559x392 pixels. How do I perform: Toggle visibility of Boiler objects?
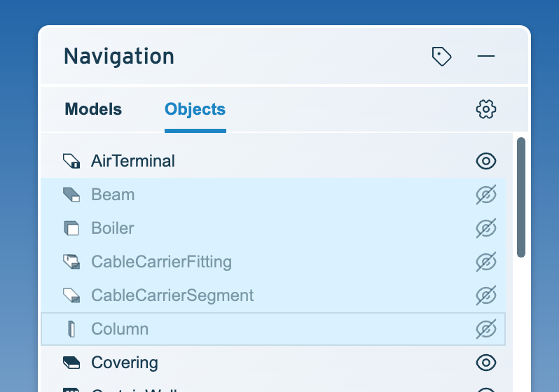click(x=486, y=228)
